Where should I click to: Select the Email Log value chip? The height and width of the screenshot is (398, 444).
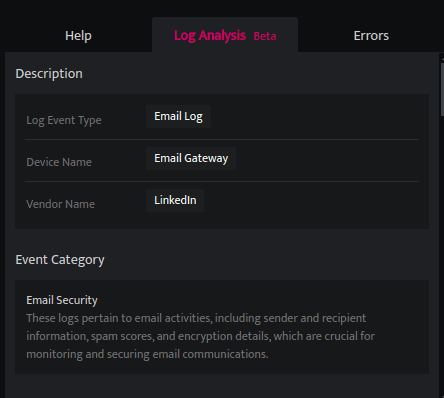(178, 116)
